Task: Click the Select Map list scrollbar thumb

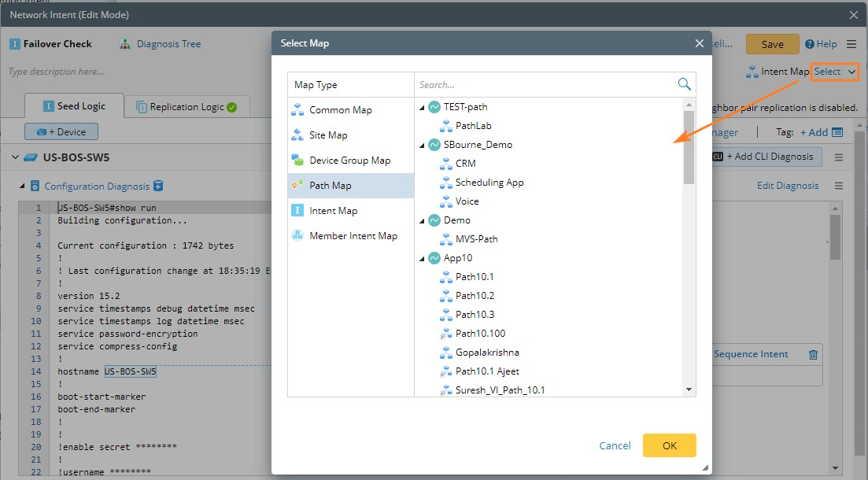Action: 689,150
